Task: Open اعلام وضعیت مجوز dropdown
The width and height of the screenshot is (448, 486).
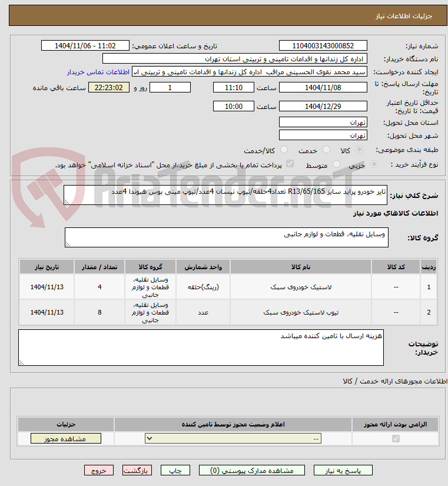Action: tap(233, 438)
